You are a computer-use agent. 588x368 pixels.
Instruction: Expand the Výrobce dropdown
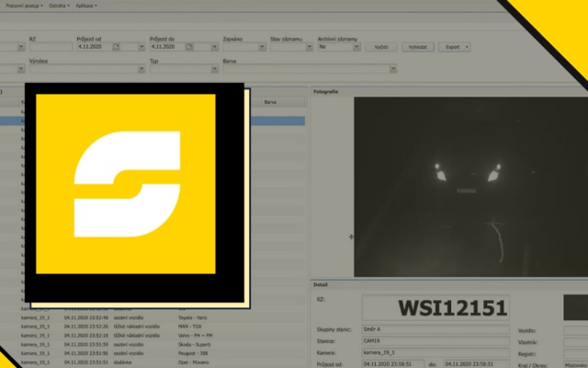point(141,69)
